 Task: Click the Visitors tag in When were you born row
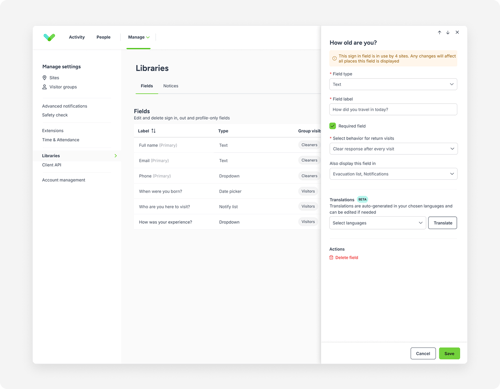[x=308, y=191]
